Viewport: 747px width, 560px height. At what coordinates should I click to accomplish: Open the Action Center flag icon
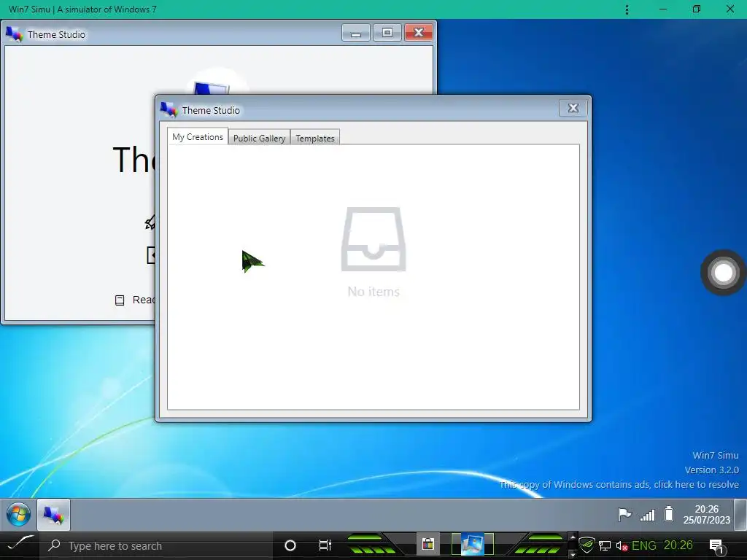(624, 514)
